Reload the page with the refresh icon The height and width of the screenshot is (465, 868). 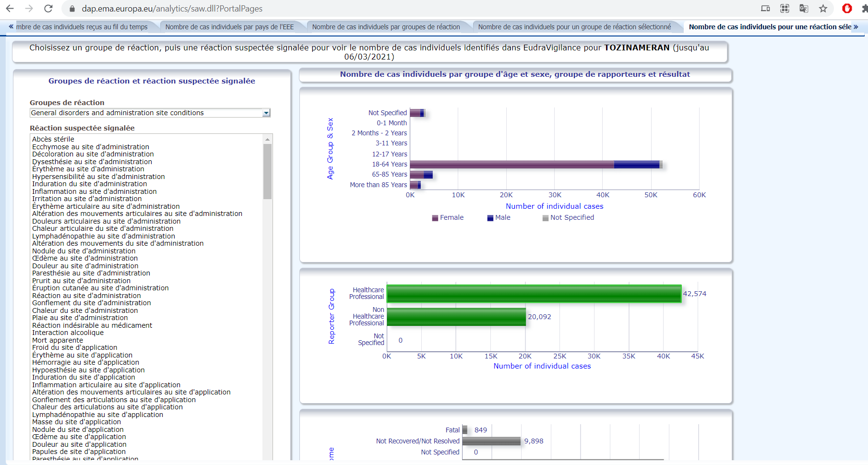(48, 9)
